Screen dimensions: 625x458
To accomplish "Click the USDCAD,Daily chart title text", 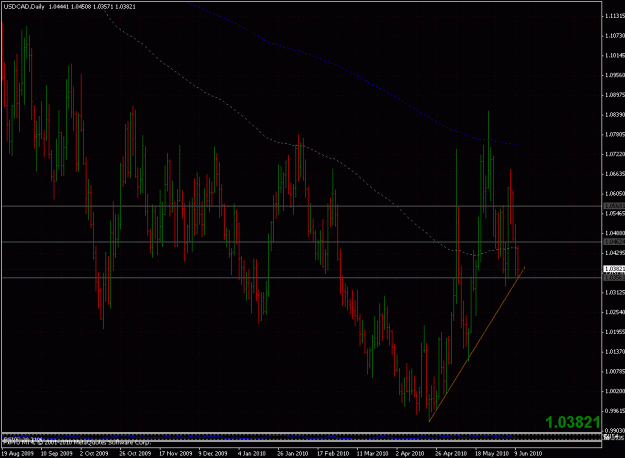I will tap(24, 7).
